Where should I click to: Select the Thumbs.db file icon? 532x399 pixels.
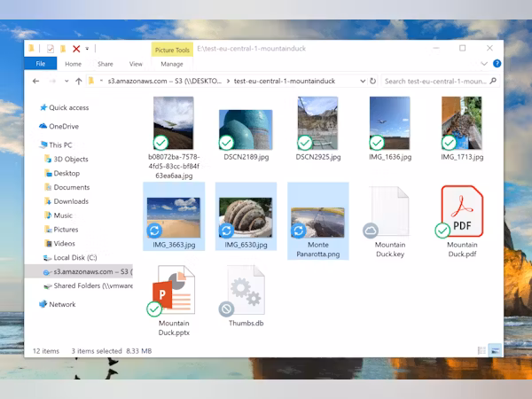pyautogui.click(x=246, y=290)
